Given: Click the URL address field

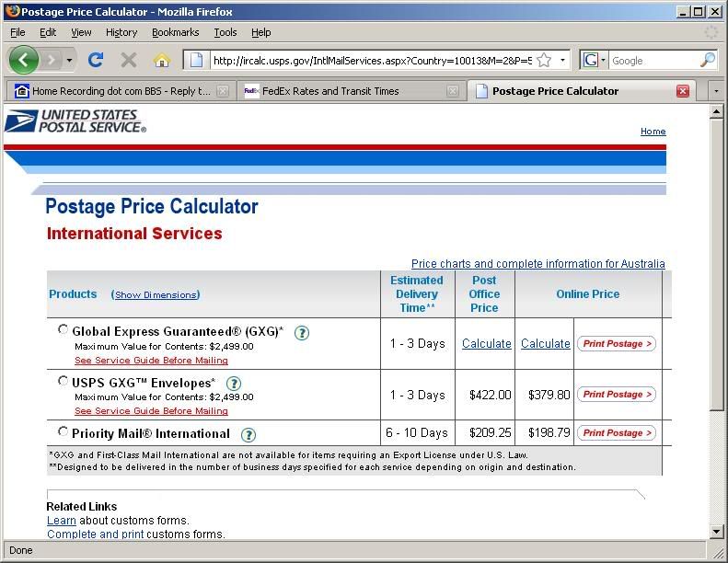Looking at the screenshot, I should (x=373, y=61).
